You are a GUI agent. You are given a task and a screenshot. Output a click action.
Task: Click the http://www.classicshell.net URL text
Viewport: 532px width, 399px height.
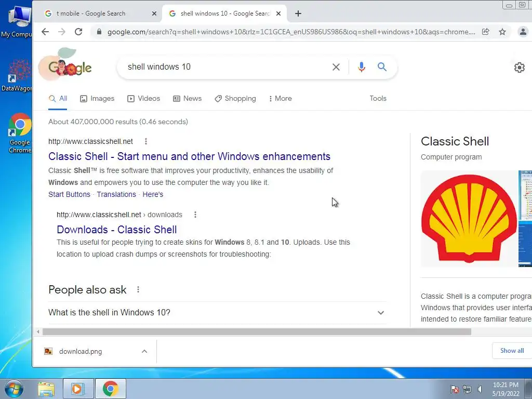90,141
